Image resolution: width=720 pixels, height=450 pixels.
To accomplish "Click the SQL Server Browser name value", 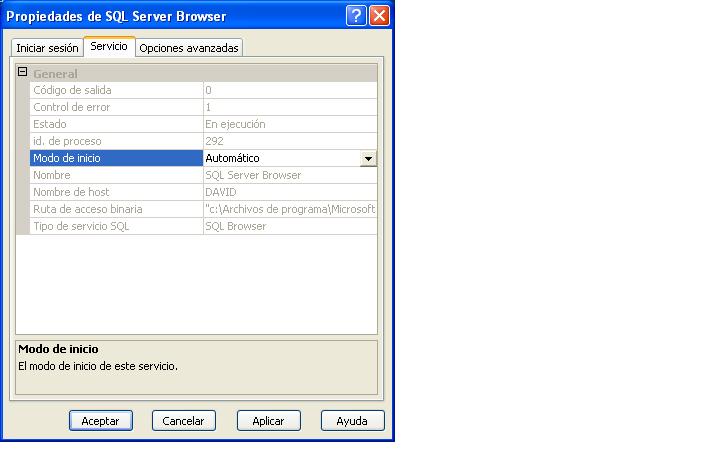I will 253,175.
